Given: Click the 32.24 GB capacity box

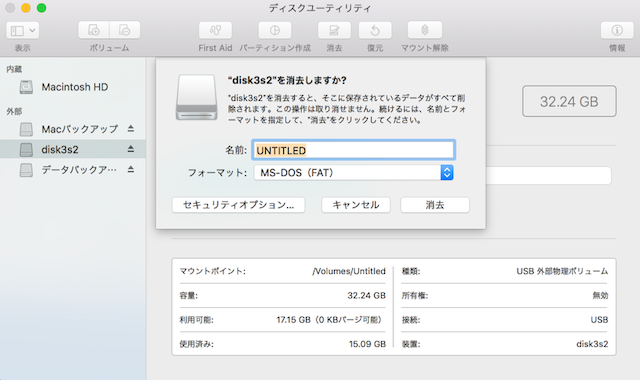Looking at the screenshot, I should tap(569, 101).
